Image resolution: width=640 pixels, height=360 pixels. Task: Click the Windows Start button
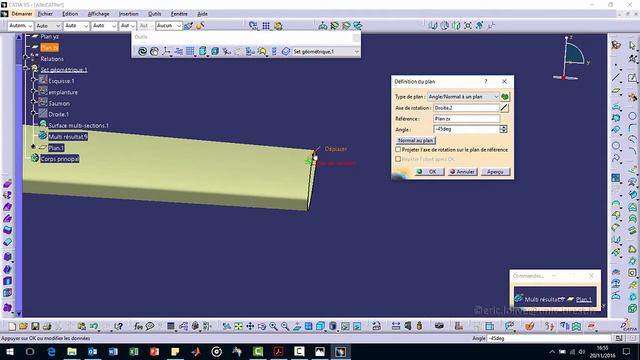(x=9, y=351)
